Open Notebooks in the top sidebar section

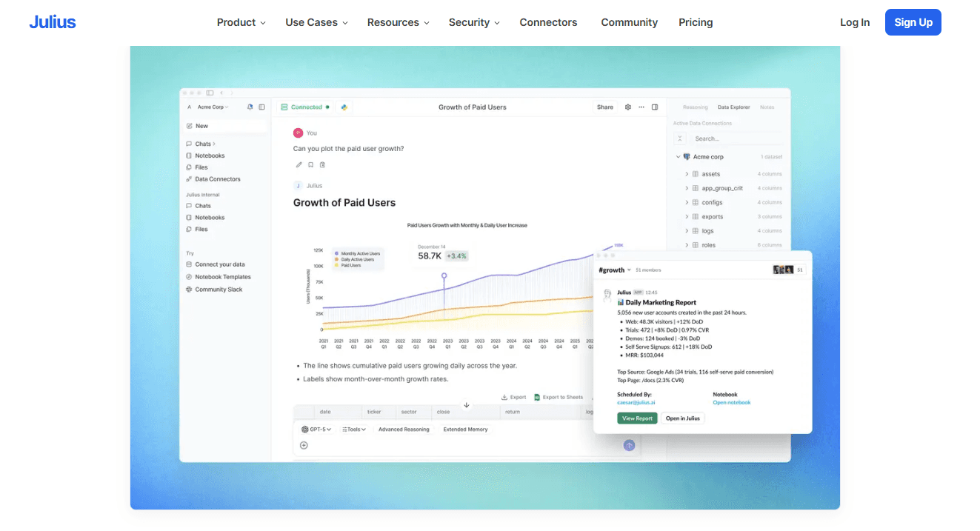pyautogui.click(x=206, y=156)
